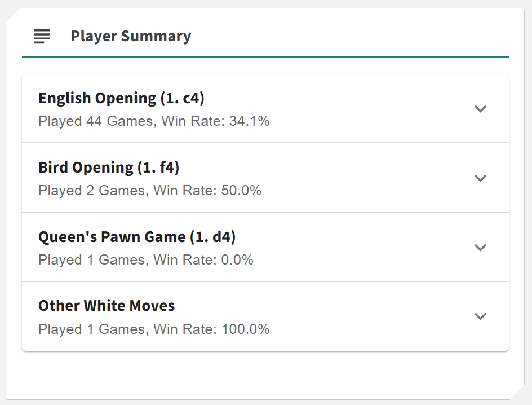Click the "Played 44 Games" text
This screenshot has height=405, width=532.
pyautogui.click(x=96, y=121)
